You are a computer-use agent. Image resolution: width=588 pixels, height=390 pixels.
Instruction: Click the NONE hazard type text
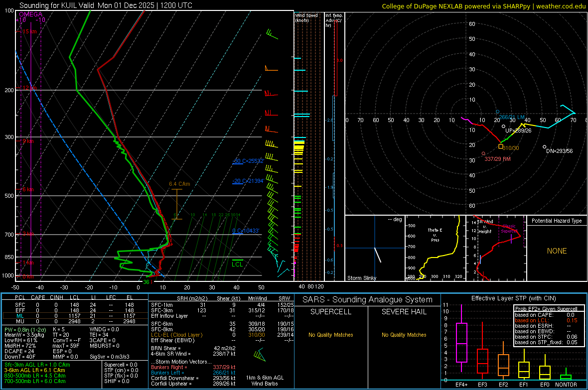[x=557, y=251]
